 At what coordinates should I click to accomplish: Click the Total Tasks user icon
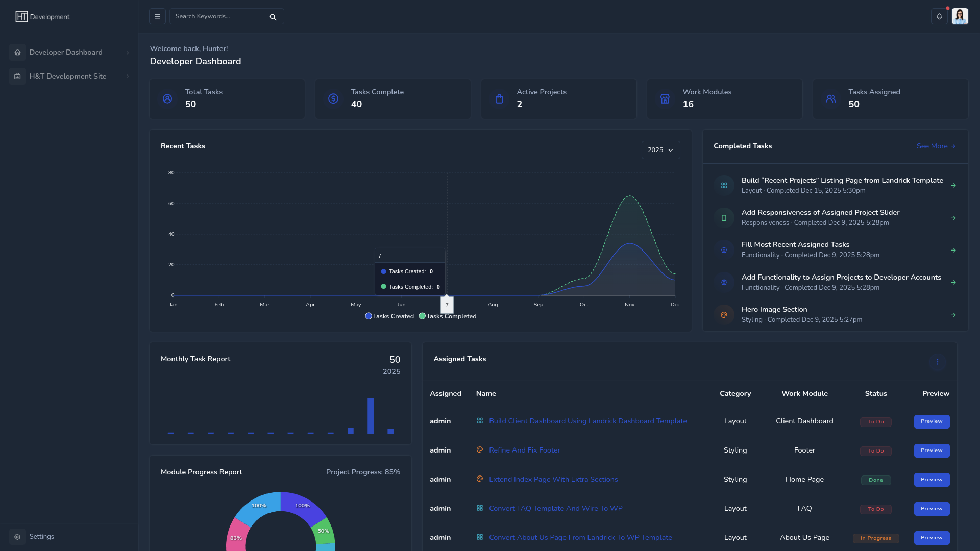(167, 99)
